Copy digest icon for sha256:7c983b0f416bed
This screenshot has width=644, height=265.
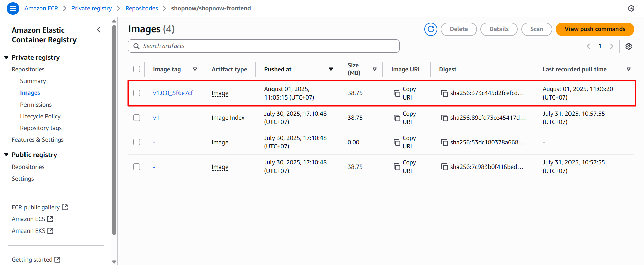(x=445, y=167)
